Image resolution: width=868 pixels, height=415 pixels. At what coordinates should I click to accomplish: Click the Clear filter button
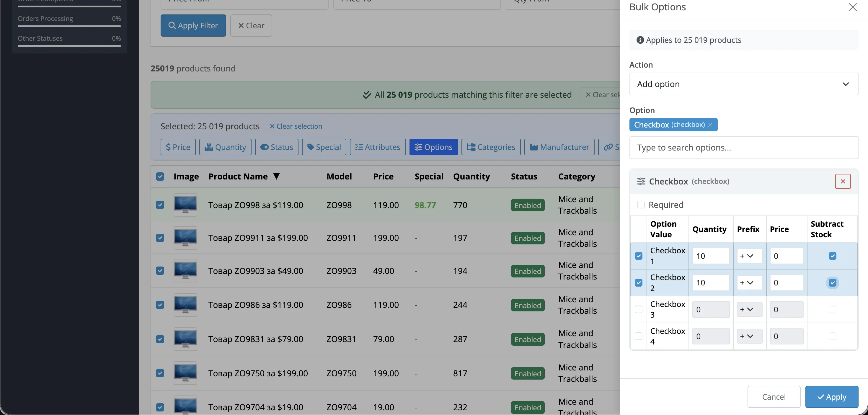pyautogui.click(x=251, y=26)
